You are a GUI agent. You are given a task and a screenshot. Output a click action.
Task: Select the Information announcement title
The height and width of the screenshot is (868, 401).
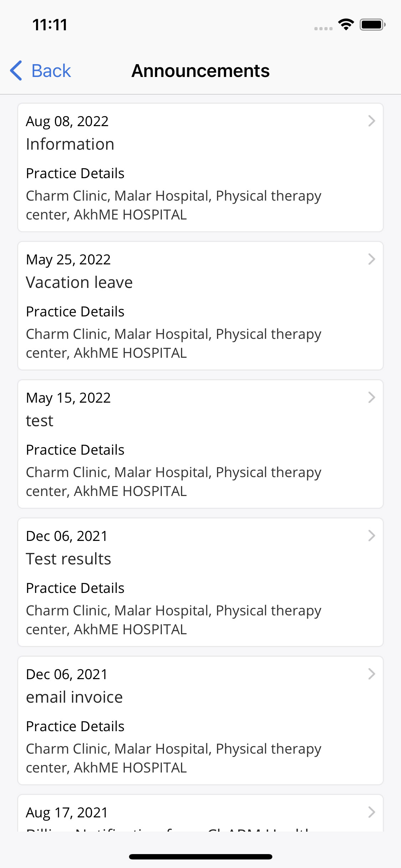70,144
